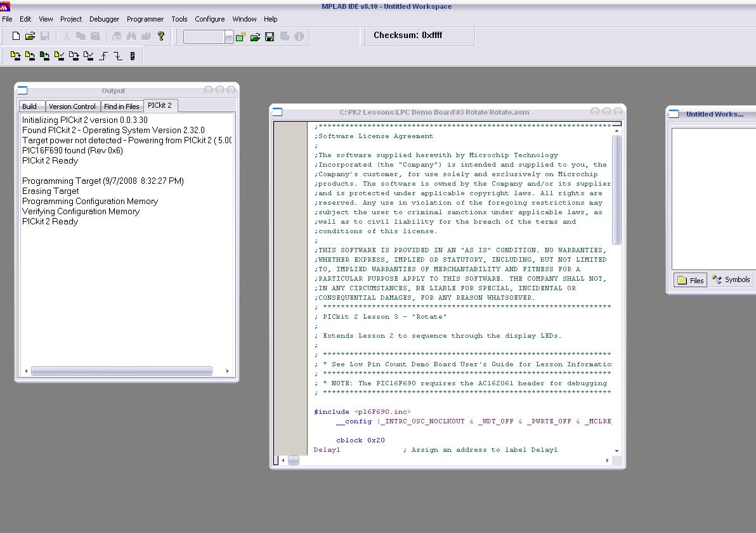The width and height of the screenshot is (756, 533).
Task: Click the Save Workspace green diskette icon
Action: coord(270,37)
